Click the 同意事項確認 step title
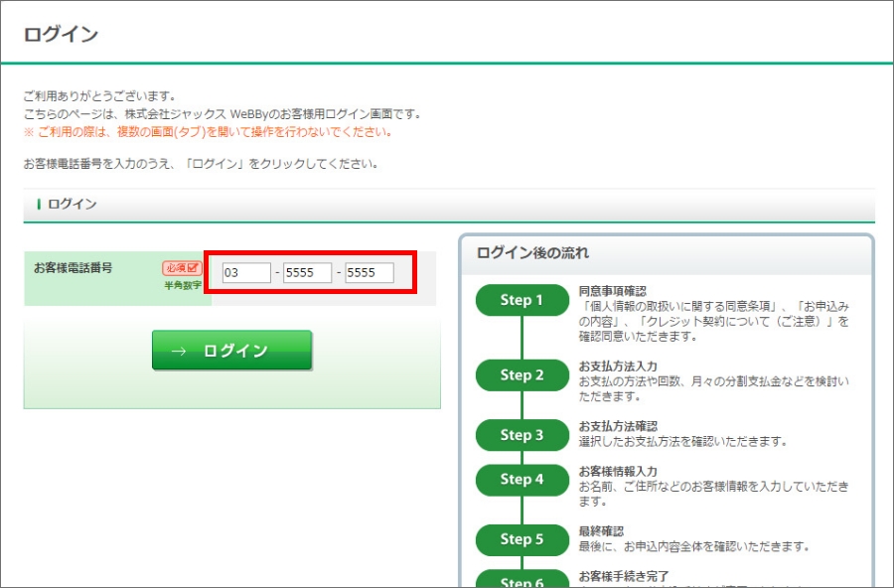894x588 pixels. click(x=612, y=291)
